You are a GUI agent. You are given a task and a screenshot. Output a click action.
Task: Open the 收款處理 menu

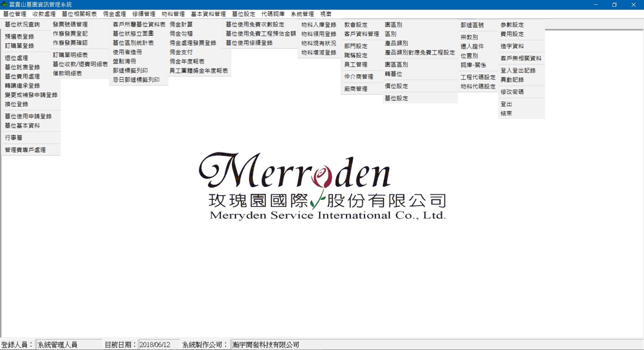[44, 14]
